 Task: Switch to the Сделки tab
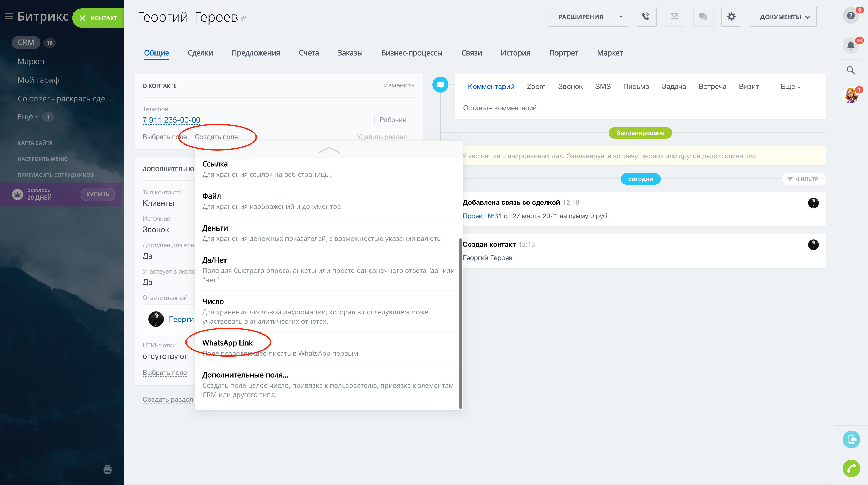[200, 53]
